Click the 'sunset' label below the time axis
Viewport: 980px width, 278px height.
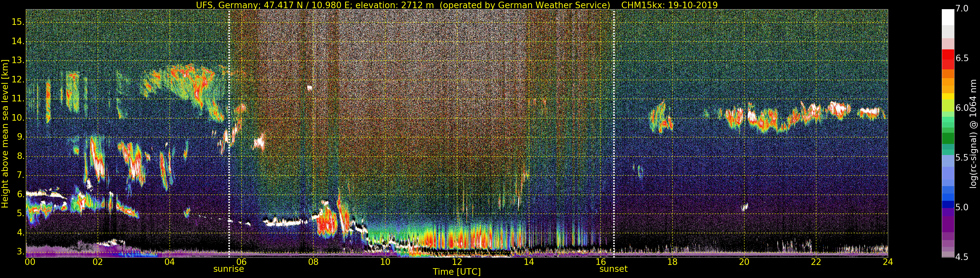point(613,269)
